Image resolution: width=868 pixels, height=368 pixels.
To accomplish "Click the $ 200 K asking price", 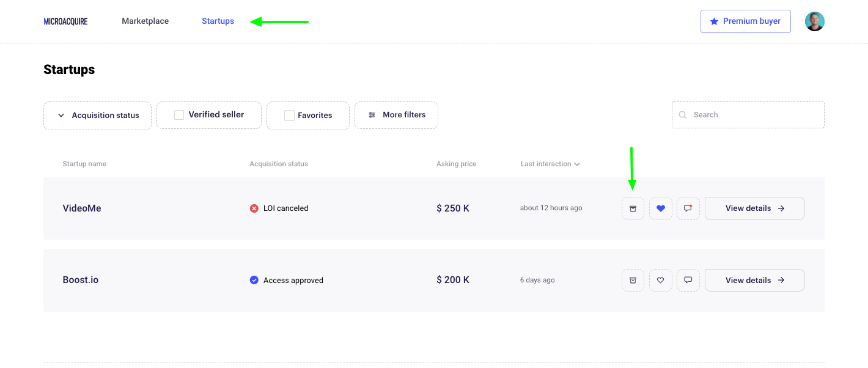I will coord(453,280).
